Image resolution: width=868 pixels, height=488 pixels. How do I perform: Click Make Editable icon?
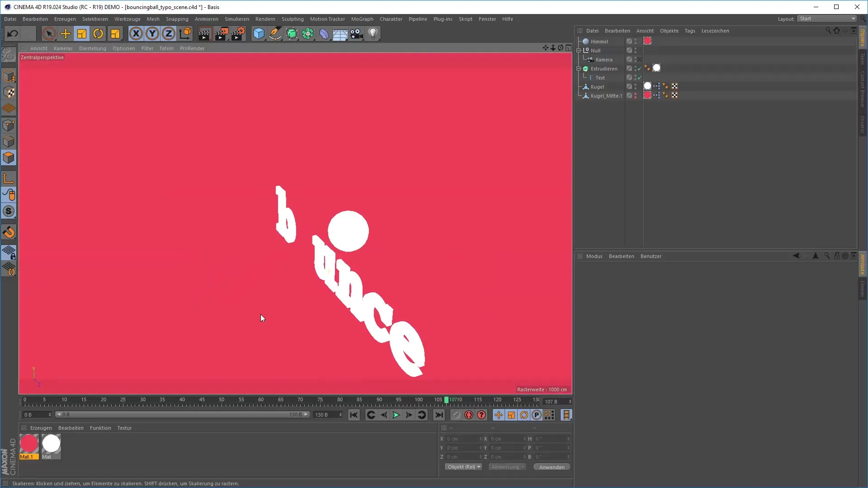click(x=9, y=55)
